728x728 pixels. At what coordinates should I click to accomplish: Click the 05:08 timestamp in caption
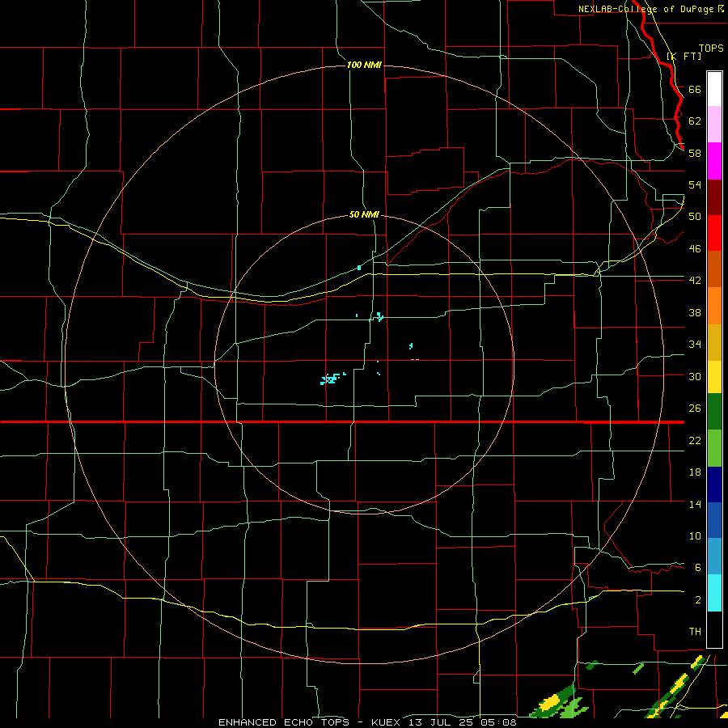(x=498, y=722)
